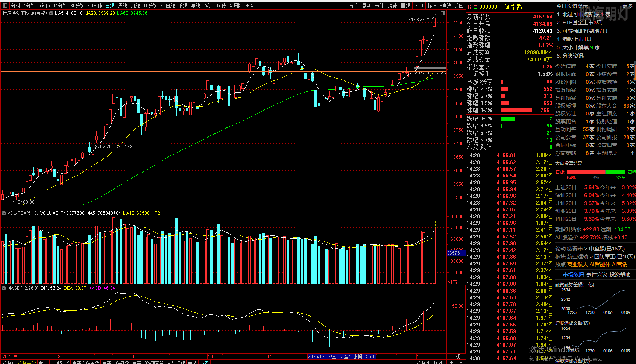This screenshot has height=364, width=636.
Task: Open the indicator dropdown beside 上证指数(日线 前复权)
Action: [x=51, y=13]
